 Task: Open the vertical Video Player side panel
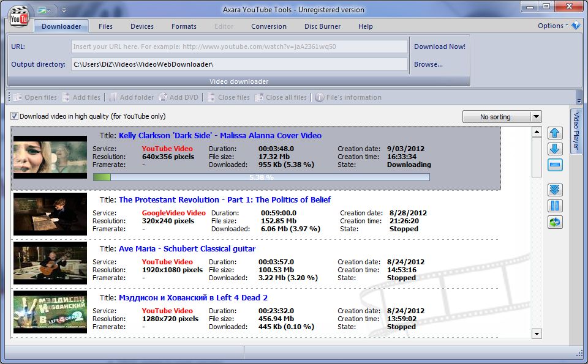(x=576, y=131)
